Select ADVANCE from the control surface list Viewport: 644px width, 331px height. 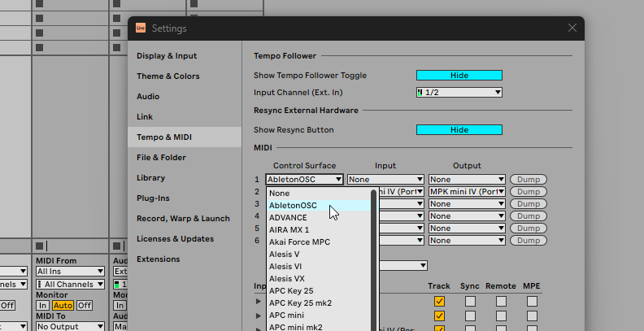(319, 218)
